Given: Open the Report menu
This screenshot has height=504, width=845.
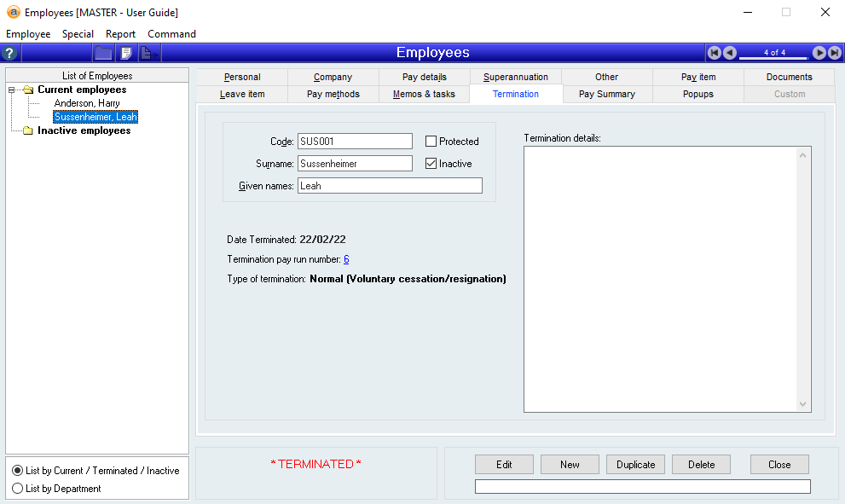Looking at the screenshot, I should (x=120, y=34).
